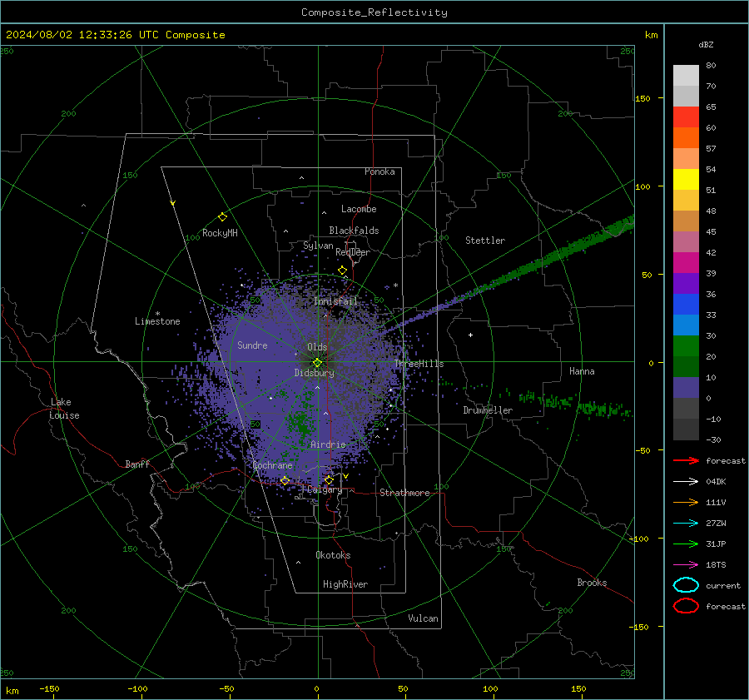Click the Cochrane label
This screenshot has width=749, height=700.
tap(272, 465)
